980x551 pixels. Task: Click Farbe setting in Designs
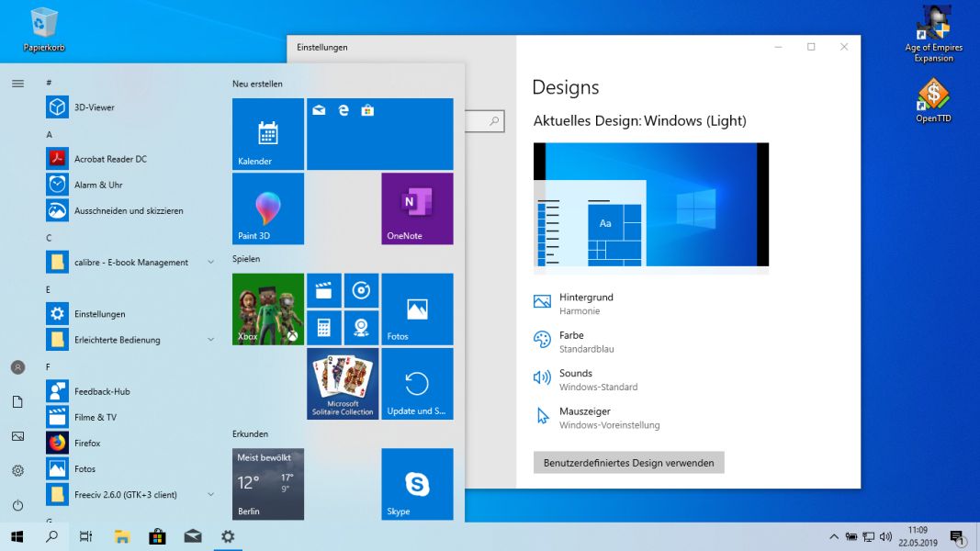[x=573, y=342]
